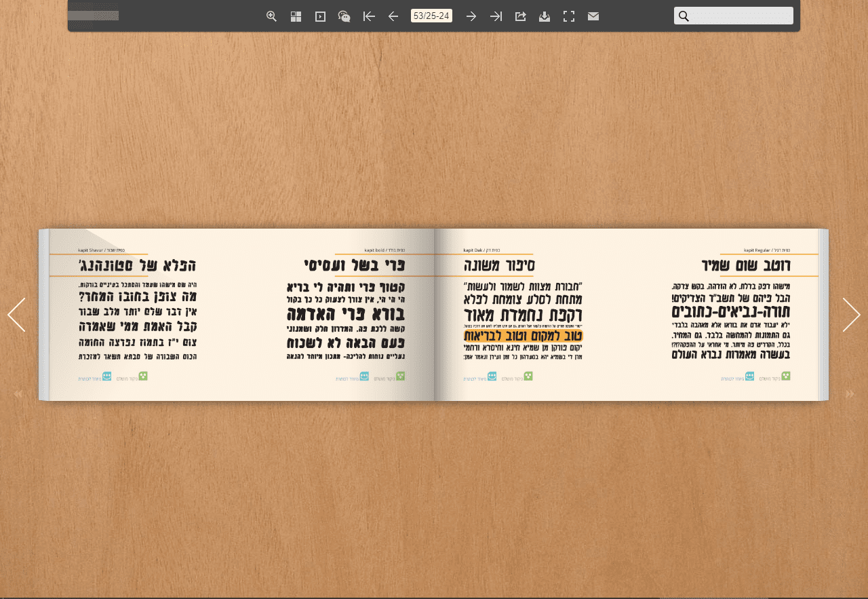
Task: Click the search magnifier icon
Action: [684, 16]
